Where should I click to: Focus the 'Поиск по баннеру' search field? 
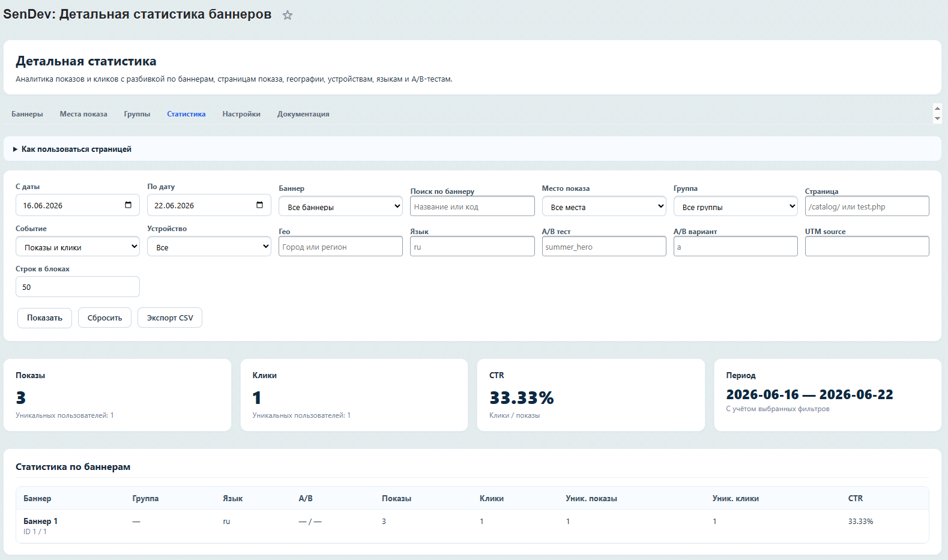tap(472, 206)
